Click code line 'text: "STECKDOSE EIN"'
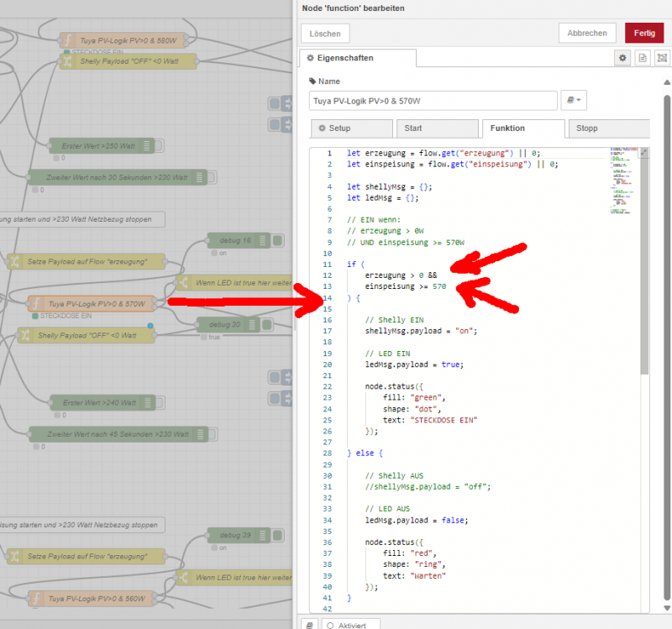 [x=430, y=420]
